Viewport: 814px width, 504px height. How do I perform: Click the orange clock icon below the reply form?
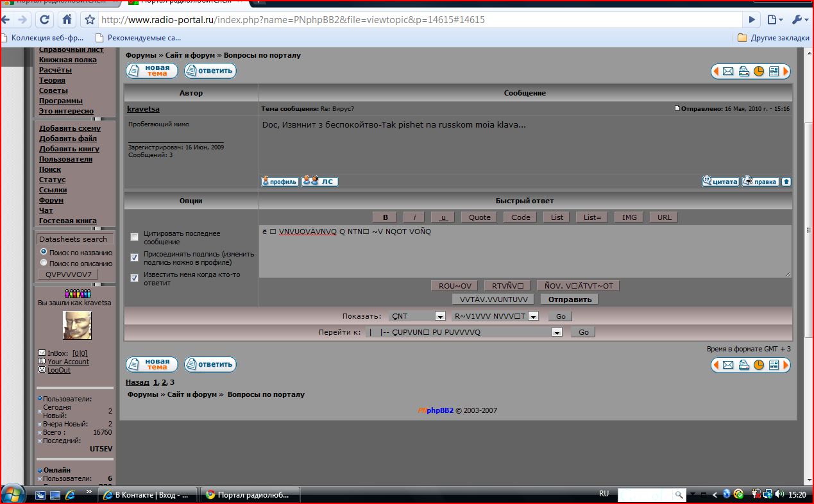759,365
